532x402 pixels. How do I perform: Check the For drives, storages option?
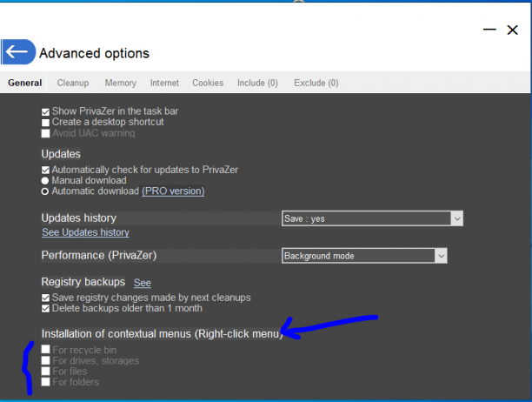pyautogui.click(x=45, y=360)
